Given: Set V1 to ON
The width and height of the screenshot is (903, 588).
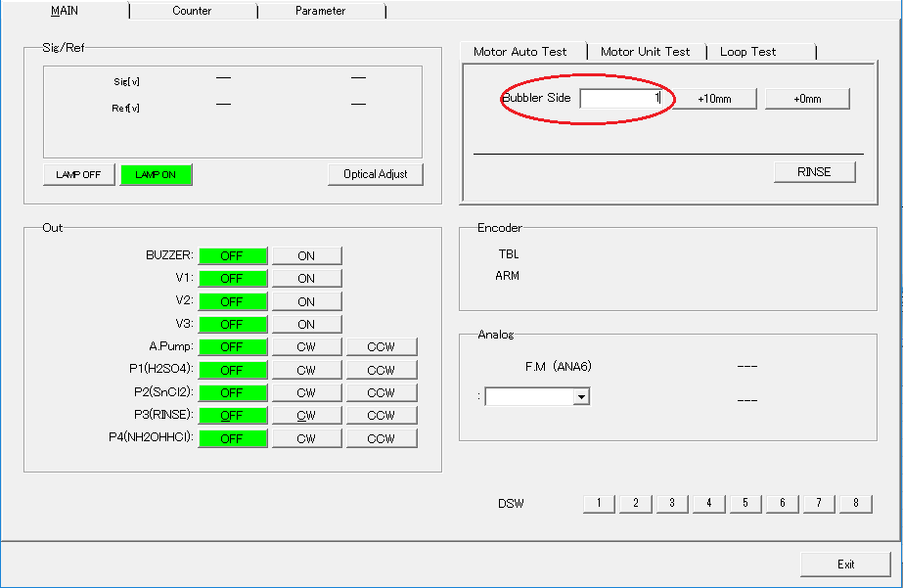Looking at the screenshot, I should tap(306, 278).
